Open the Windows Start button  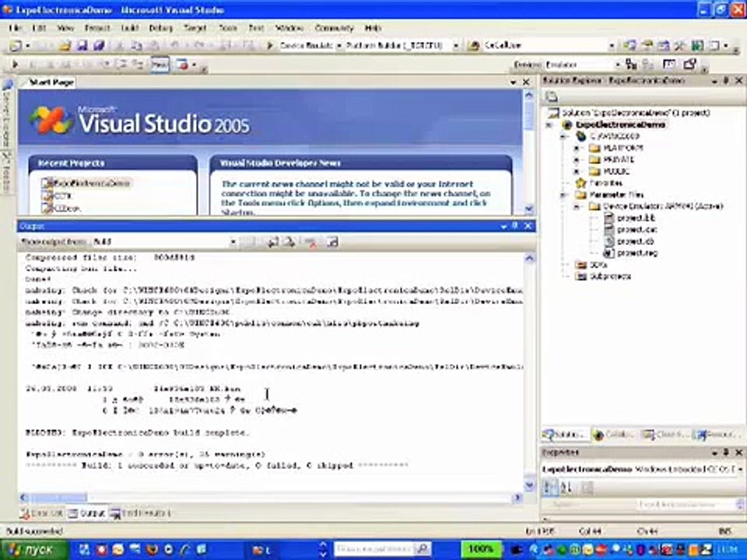33,550
